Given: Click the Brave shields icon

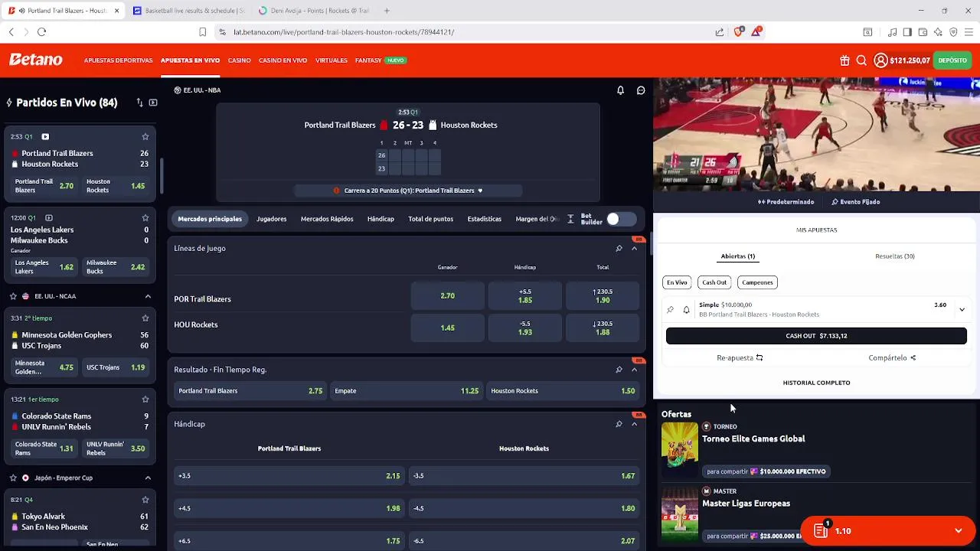Looking at the screenshot, I should [x=739, y=31].
